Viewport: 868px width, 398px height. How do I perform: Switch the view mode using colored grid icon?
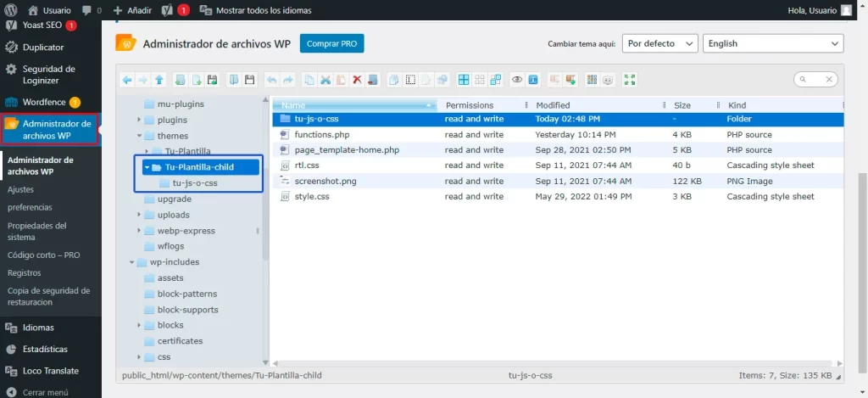click(592, 80)
